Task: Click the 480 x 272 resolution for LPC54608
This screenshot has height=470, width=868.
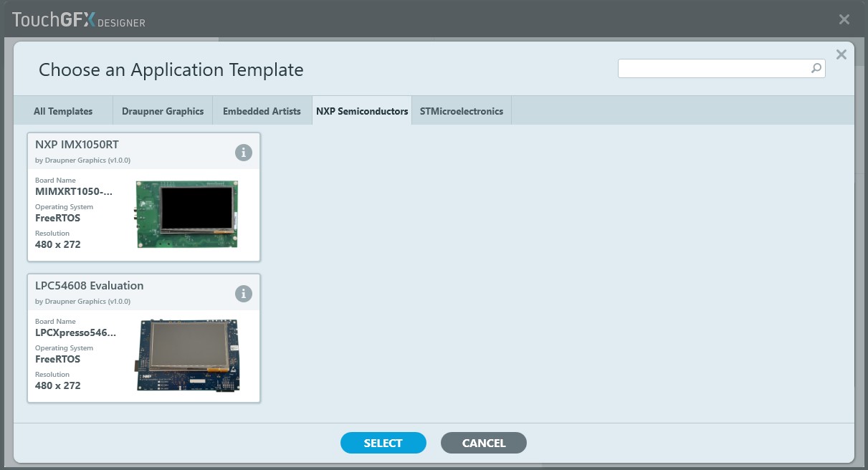Action: 58,385
